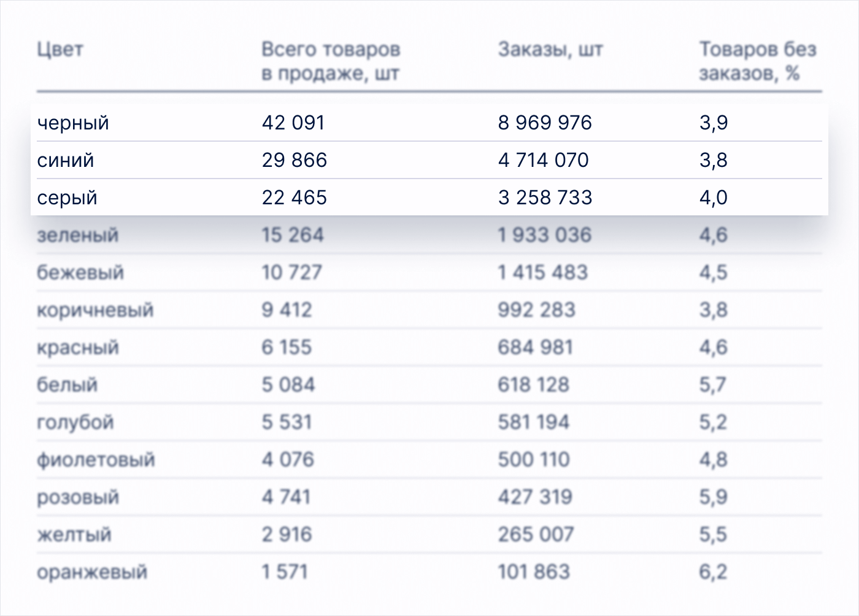
Task: Click the "Товаров без заказов, %" header
Action: [x=758, y=61]
